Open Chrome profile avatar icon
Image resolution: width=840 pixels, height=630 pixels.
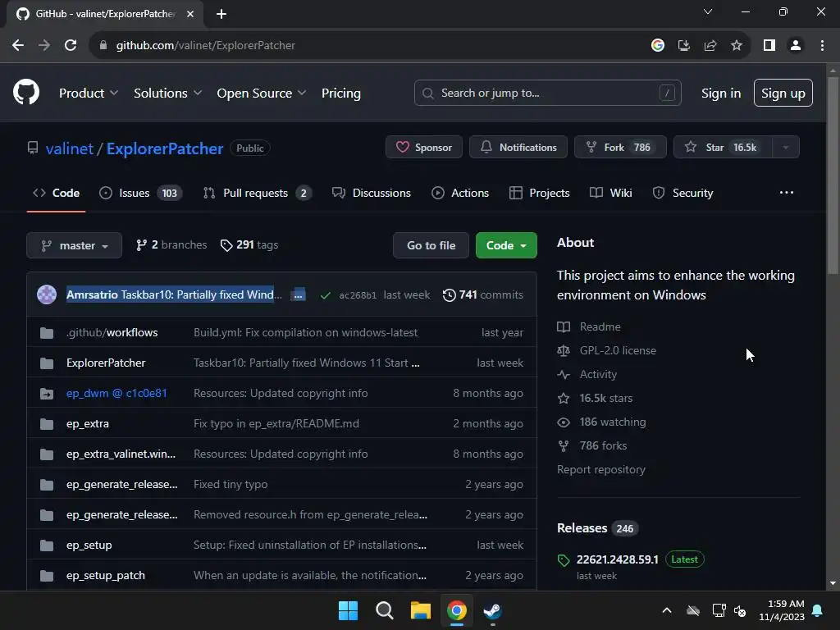point(795,46)
